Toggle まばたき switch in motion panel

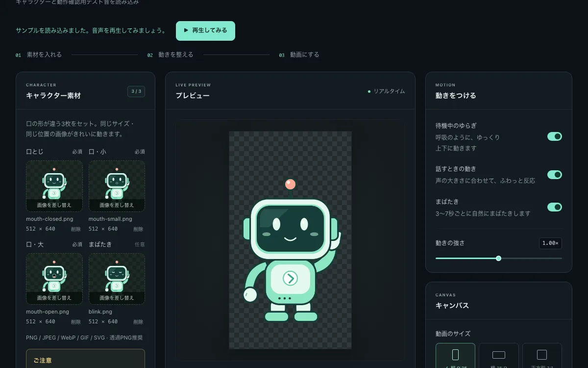(555, 207)
